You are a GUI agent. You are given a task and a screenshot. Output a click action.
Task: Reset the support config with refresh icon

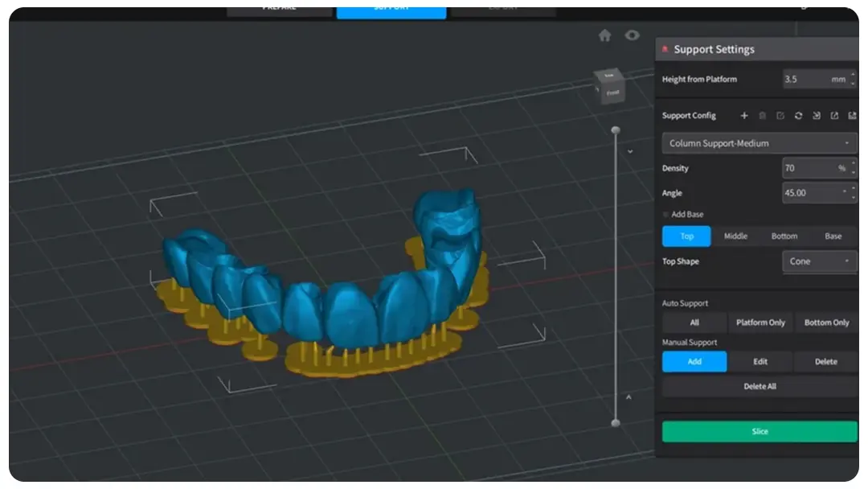pyautogui.click(x=799, y=116)
